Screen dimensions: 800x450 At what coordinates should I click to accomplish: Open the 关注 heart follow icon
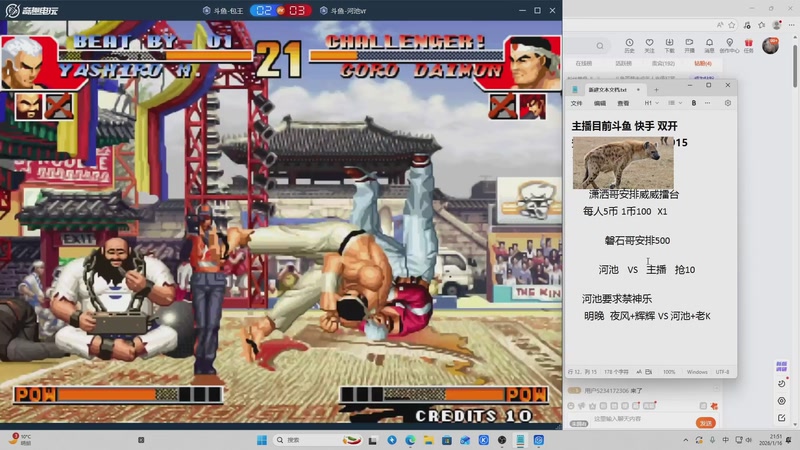point(649,45)
